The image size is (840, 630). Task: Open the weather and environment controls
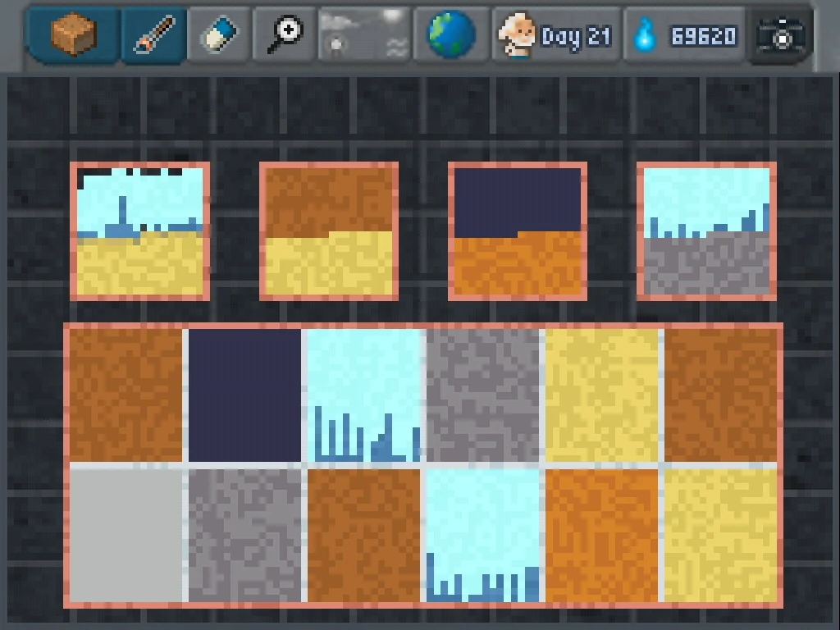click(x=365, y=34)
